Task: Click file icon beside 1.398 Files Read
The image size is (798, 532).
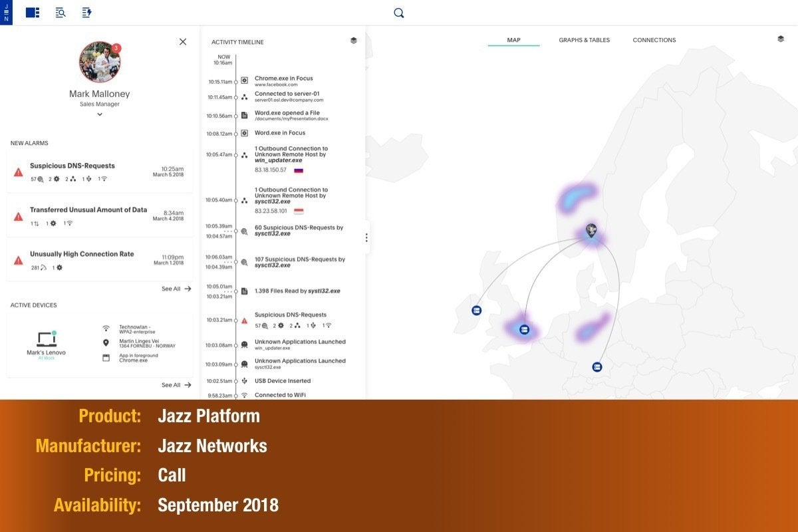Action: [244, 291]
